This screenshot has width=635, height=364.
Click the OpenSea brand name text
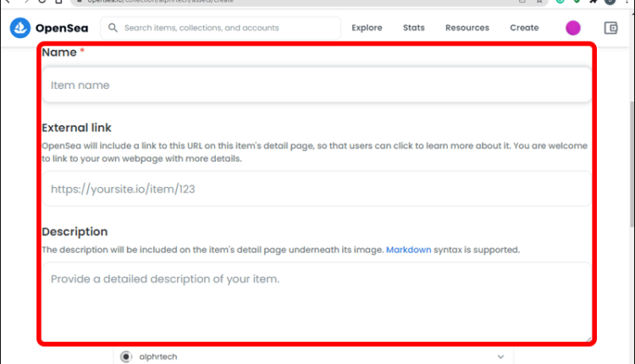tap(62, 28)
